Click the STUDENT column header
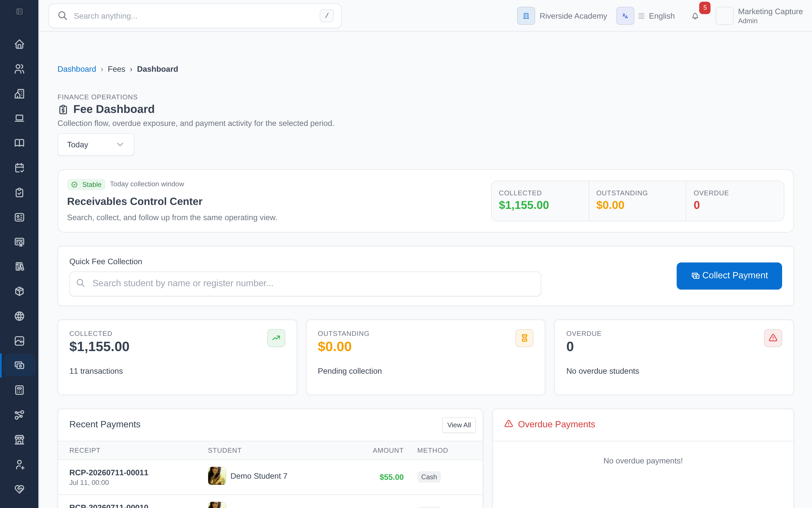 224,450
